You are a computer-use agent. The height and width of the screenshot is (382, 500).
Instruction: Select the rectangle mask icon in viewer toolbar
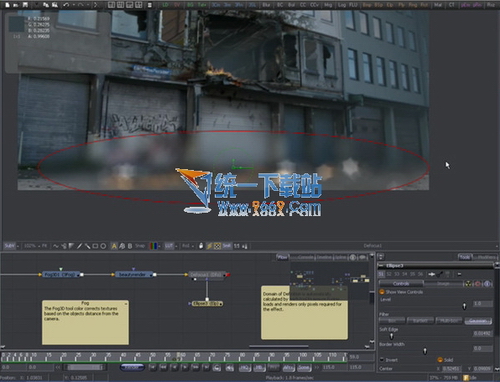(95, 246)
